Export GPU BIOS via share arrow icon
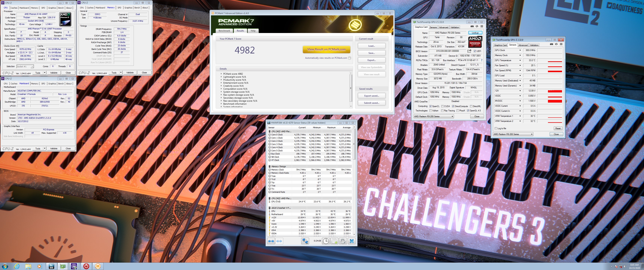This screenshot has width=644, height=270. coord(469,51)
